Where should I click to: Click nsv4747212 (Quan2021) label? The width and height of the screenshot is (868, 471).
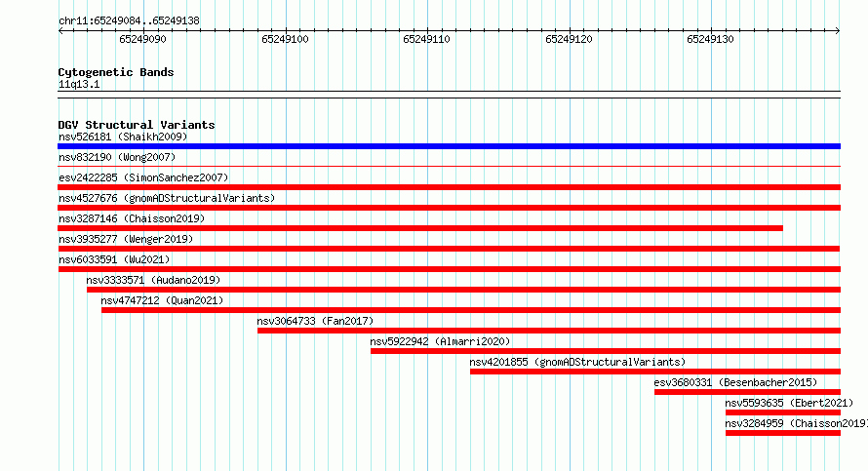coord(162,300)
